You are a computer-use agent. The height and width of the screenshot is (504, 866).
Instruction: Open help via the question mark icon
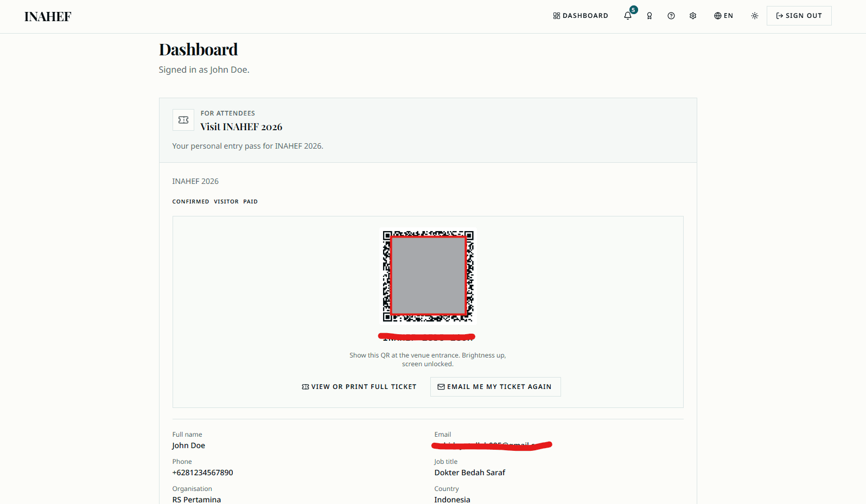671,16
